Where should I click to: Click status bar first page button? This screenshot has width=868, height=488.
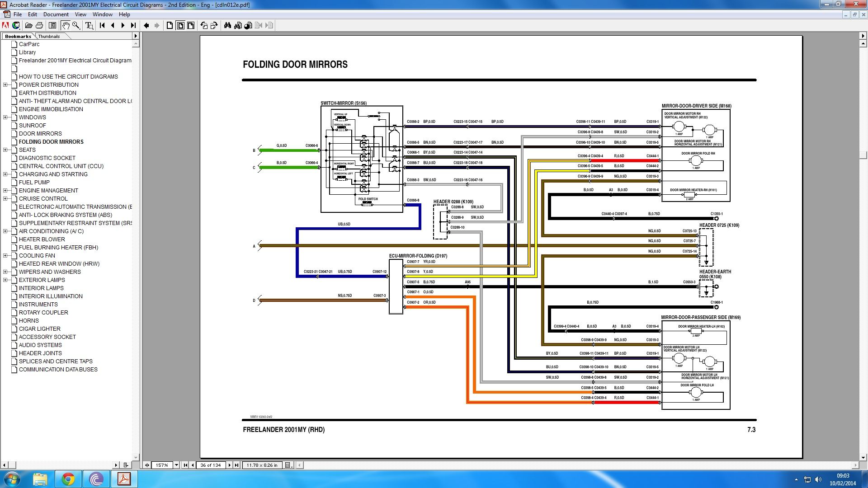point(185,465)
